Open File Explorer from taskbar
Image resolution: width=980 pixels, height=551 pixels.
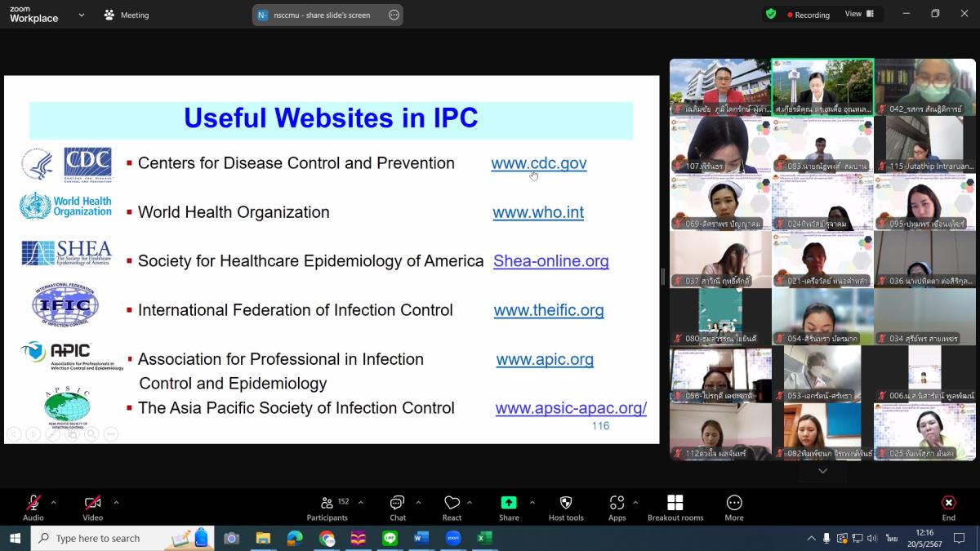coord(263,538)
